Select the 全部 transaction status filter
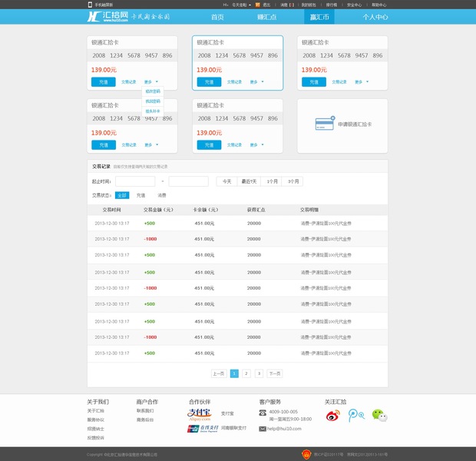 122,195
